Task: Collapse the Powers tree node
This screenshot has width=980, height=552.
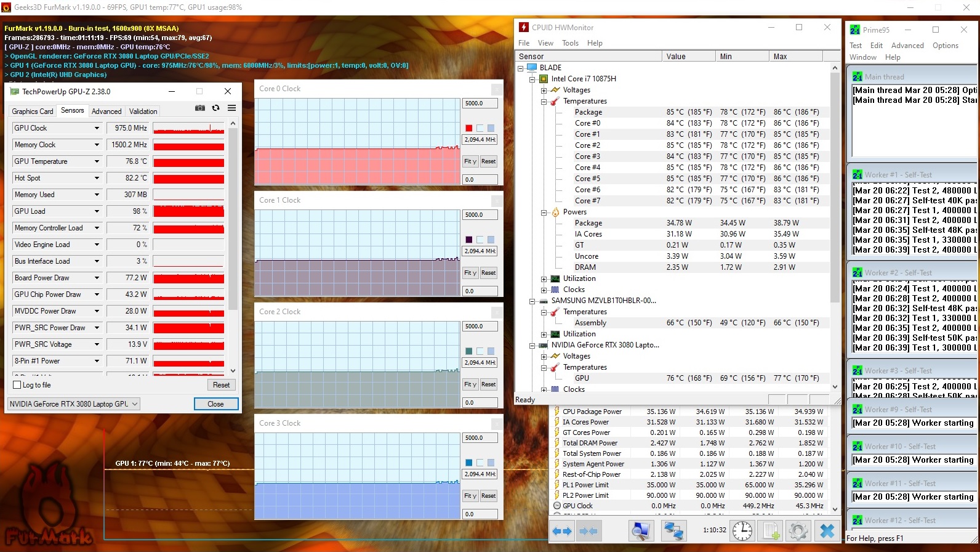Action: coord(544,212)
